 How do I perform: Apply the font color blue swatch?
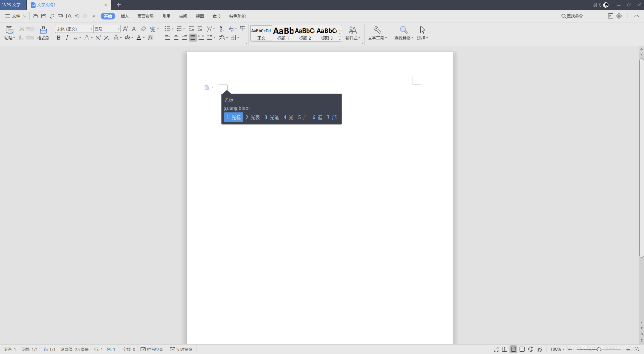[139, 38]
